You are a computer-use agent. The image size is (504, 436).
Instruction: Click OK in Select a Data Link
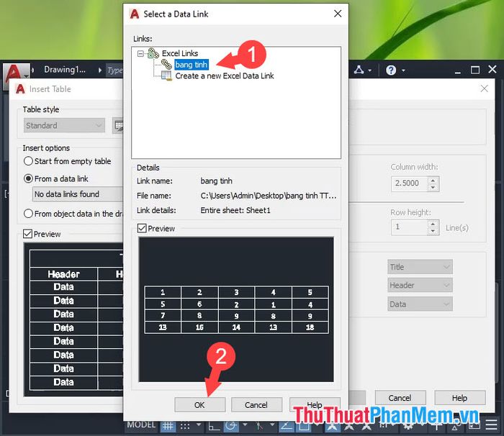[x=199, y=405]
